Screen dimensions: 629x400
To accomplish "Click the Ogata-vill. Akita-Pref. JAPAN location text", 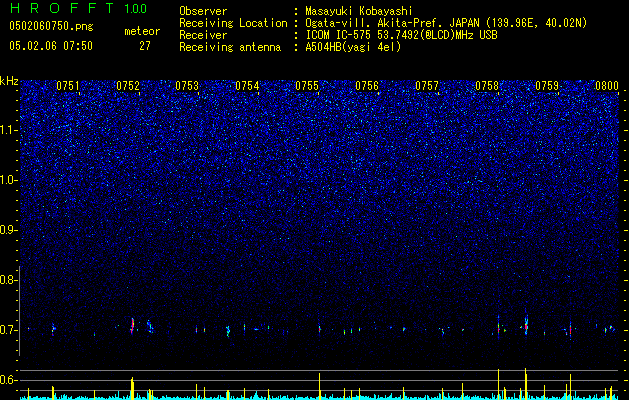I will 446,23.
